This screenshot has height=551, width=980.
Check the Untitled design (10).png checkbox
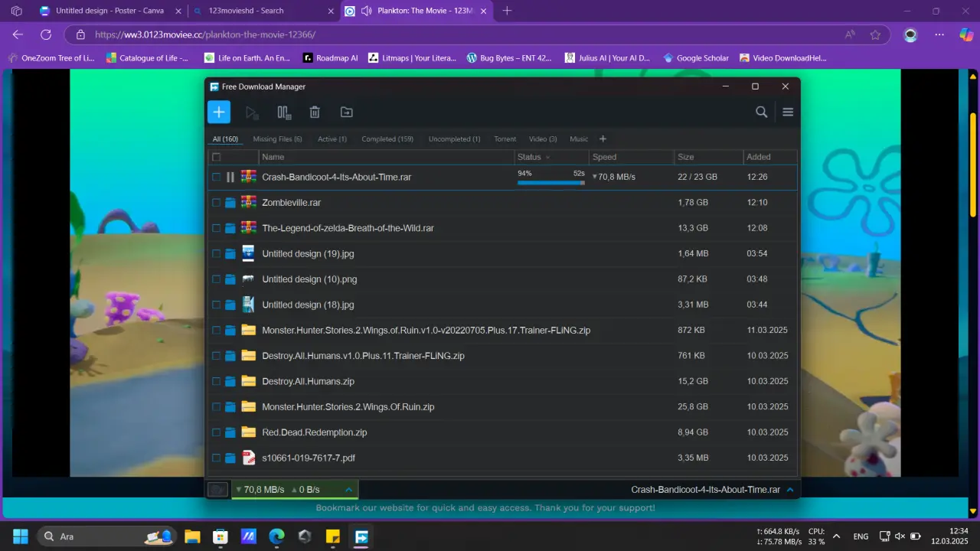click(217, 279)
